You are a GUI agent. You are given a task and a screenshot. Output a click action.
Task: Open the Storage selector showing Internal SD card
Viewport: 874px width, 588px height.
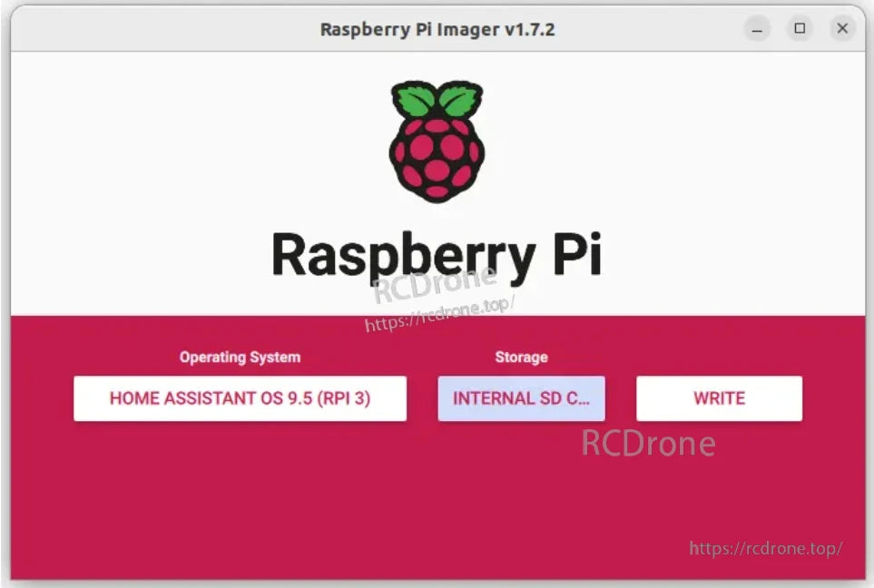521,397
